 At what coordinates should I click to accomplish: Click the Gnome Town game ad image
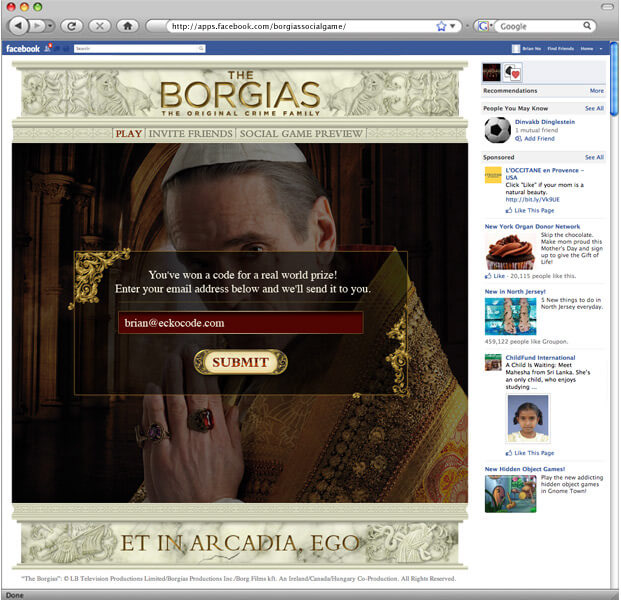tap(511, 494)
